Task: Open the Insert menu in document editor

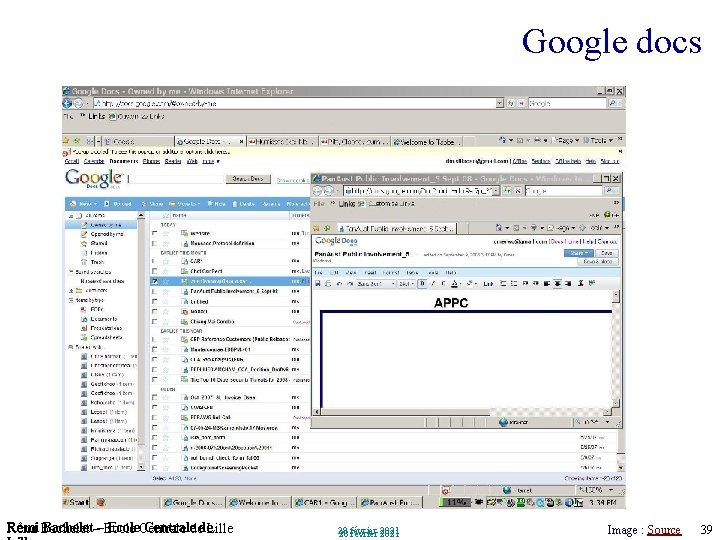Action: pyautogui.click(x=370, y=273)
